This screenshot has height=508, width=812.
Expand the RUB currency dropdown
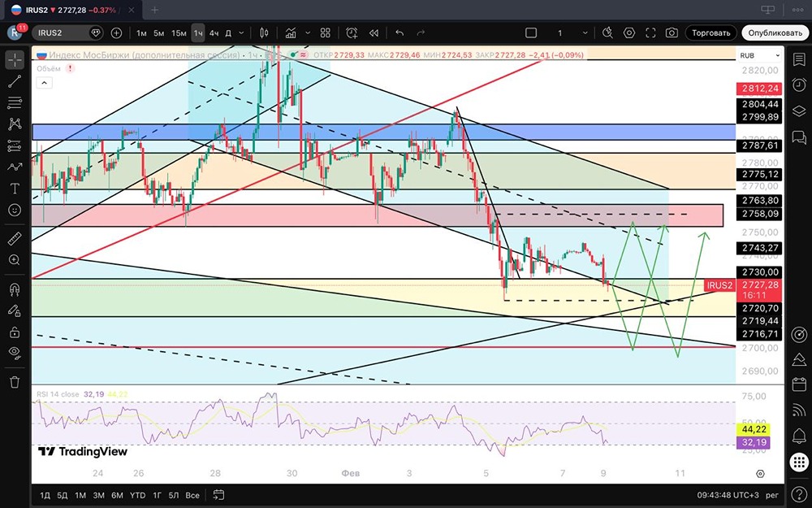(x=760, y=55)
